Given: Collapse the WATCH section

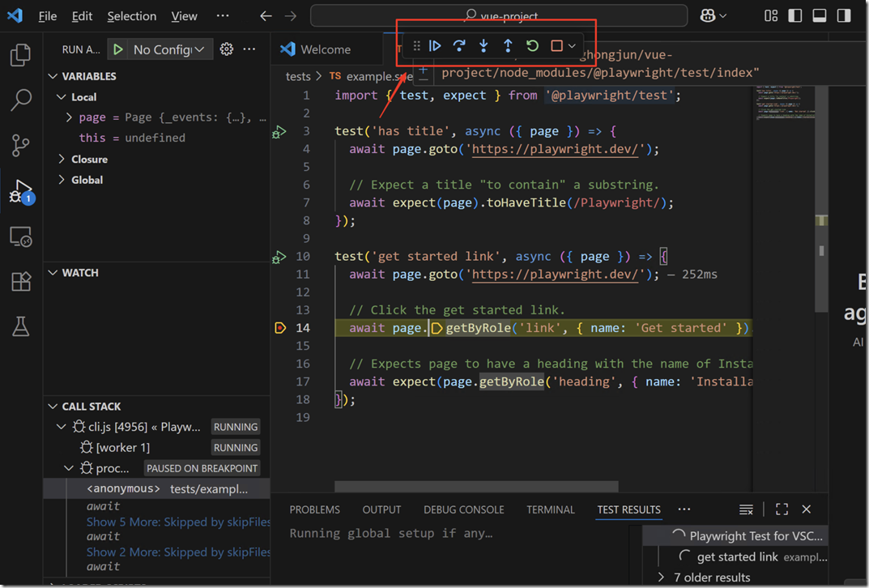Looking at the screenshot, I should coord(53,273).
